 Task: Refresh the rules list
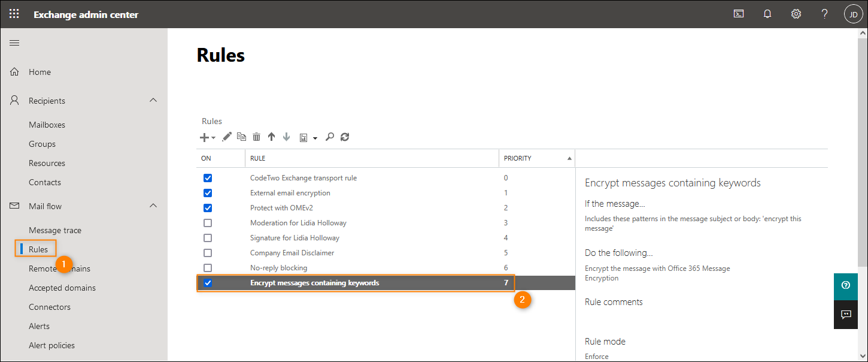(345, 137)
